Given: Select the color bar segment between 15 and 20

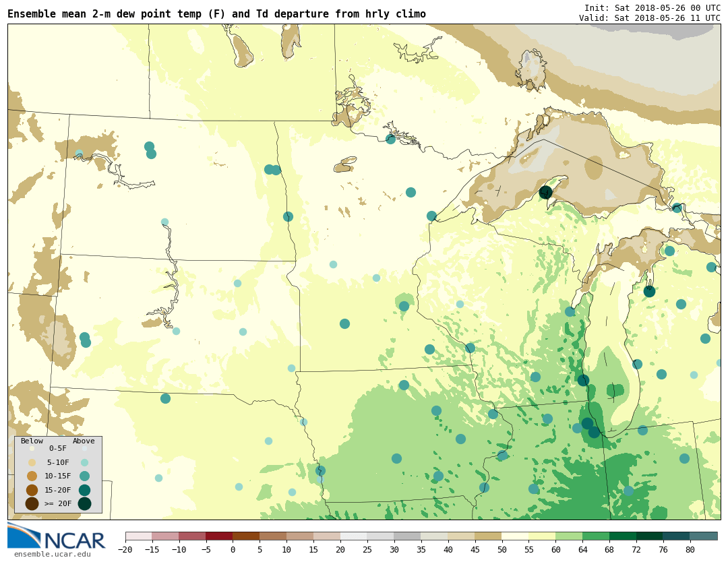Looking at the screenshot, I should point(328,536).
